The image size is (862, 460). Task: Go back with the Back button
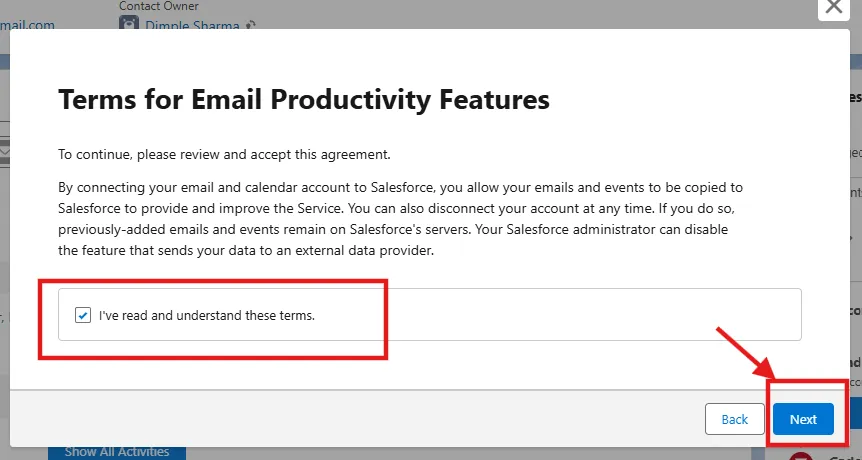[735, 419]
